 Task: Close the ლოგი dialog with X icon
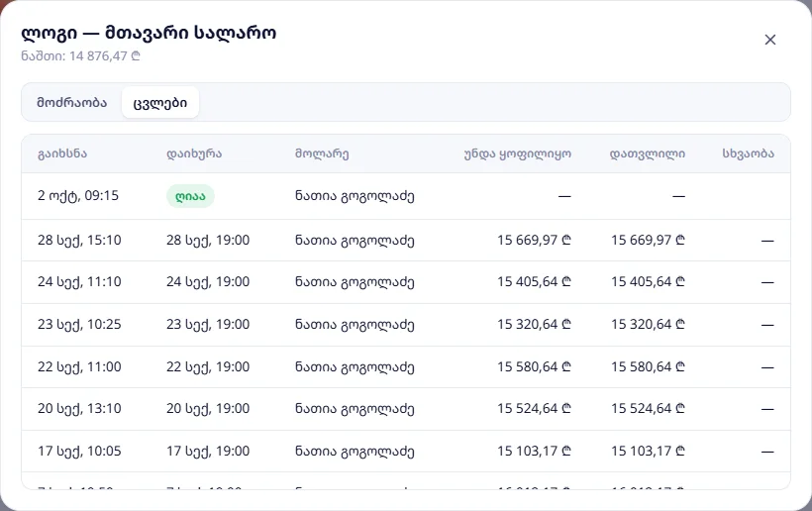770,40
